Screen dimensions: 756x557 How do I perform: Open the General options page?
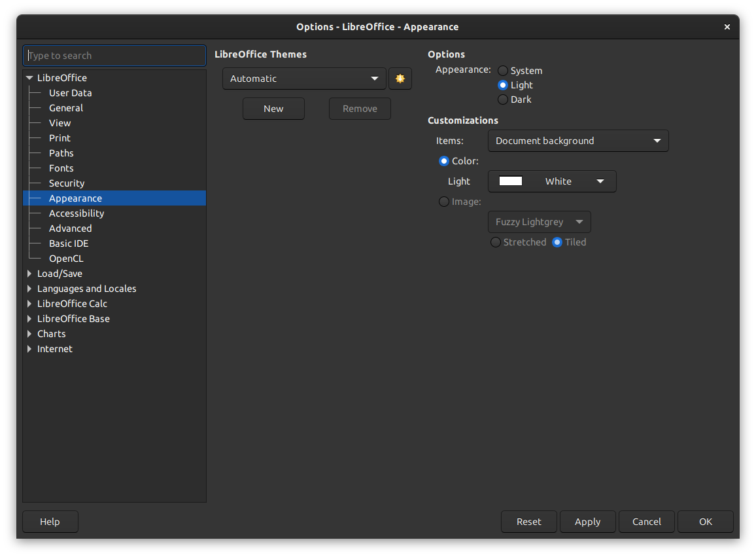click(66, 108)
